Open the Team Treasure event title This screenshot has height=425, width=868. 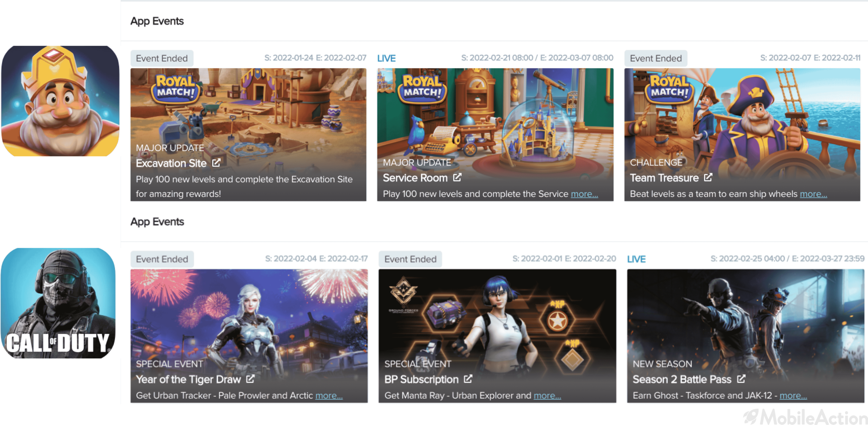(664, 178)
